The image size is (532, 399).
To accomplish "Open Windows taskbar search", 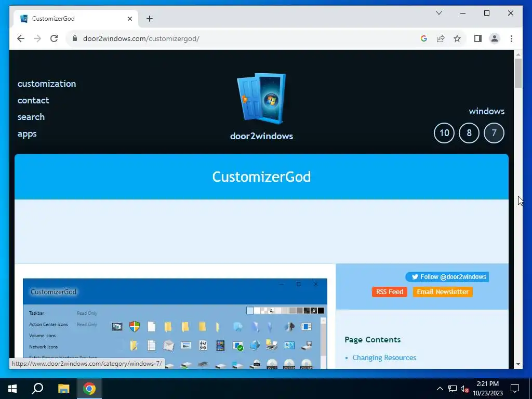I will (x=37, y=389).
